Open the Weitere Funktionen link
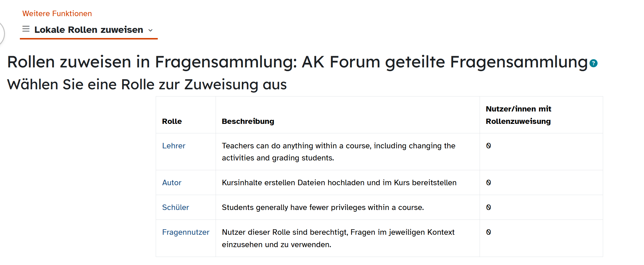The image size is (644, 265). tap(57, 14)
